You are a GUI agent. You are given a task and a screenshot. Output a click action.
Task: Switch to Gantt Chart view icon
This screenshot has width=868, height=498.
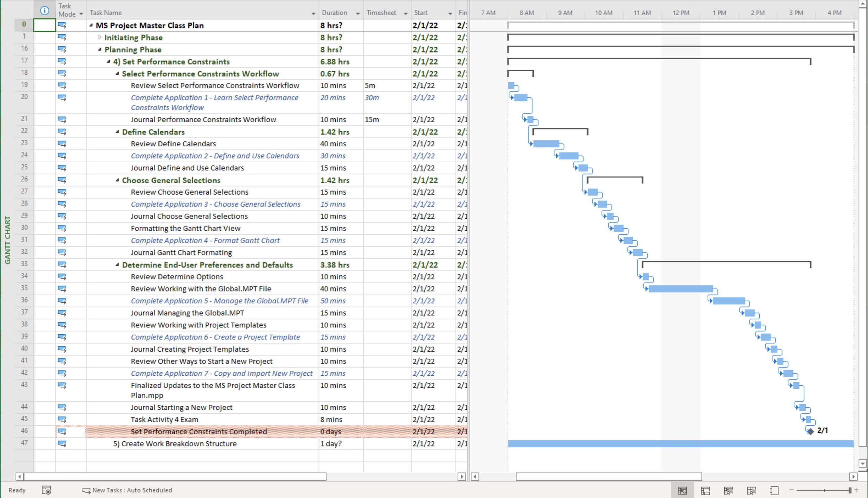(x=682, y=490)
